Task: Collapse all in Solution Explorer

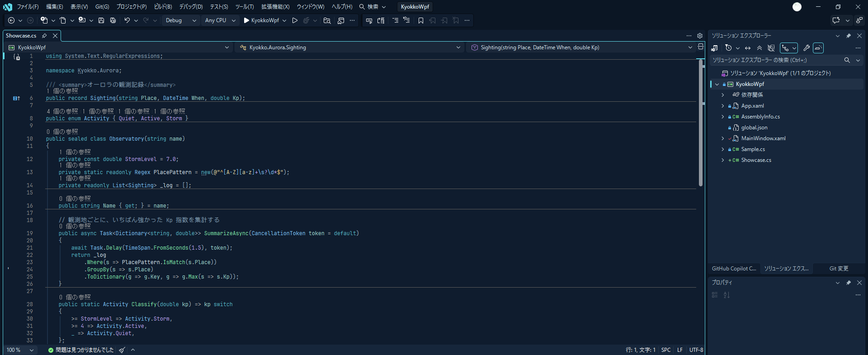Action: (x=759, y=48)
